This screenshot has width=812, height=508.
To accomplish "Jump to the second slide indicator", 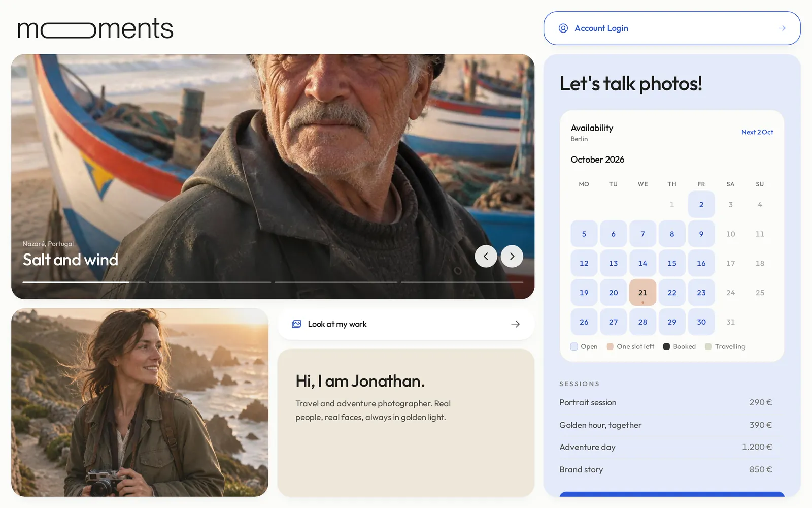I will (x=210, y=282).
